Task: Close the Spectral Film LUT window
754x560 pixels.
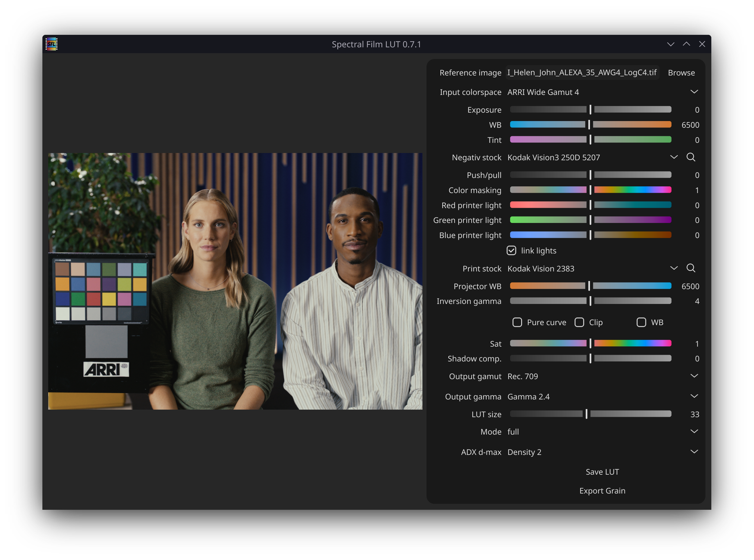Action: click(x=702, y=44)
